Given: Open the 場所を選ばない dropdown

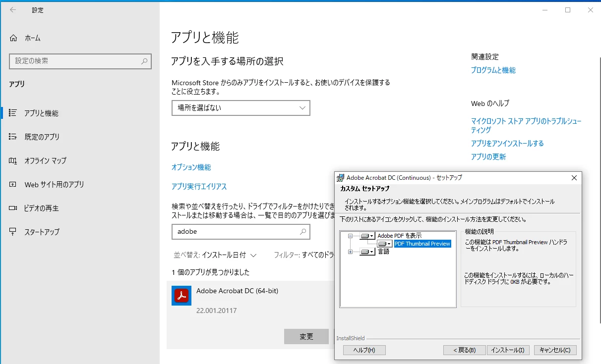Looking at the screenshot, I should click(x=241, y=108).
